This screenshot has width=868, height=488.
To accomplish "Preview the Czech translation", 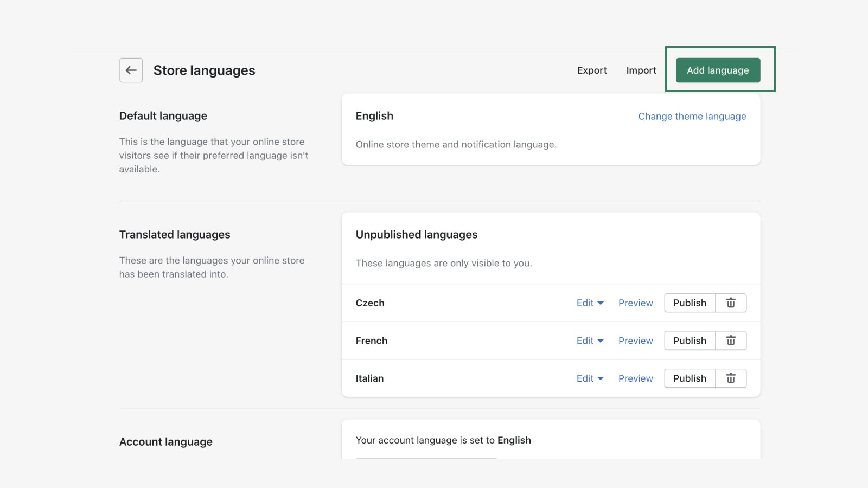I will (x=636, y=303).
